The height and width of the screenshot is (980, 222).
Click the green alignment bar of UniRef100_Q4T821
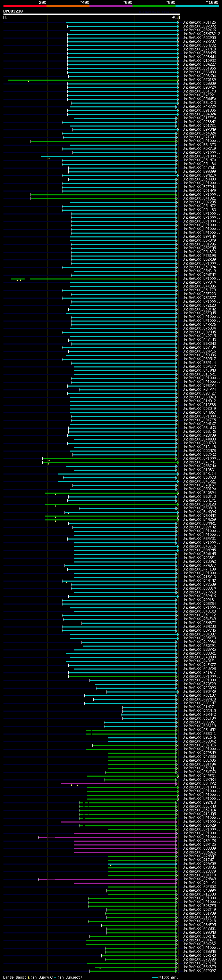pyautogui.click(x=104, y=199)
